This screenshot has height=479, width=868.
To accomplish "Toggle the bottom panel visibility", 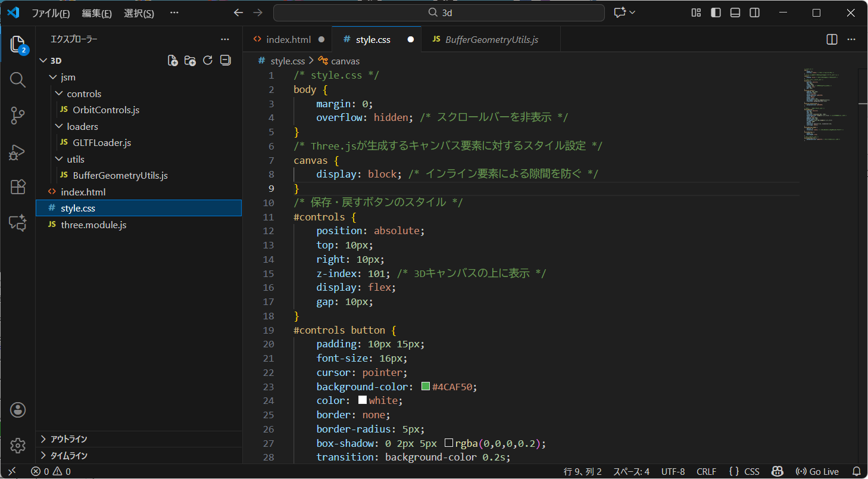I will point(735,12).
